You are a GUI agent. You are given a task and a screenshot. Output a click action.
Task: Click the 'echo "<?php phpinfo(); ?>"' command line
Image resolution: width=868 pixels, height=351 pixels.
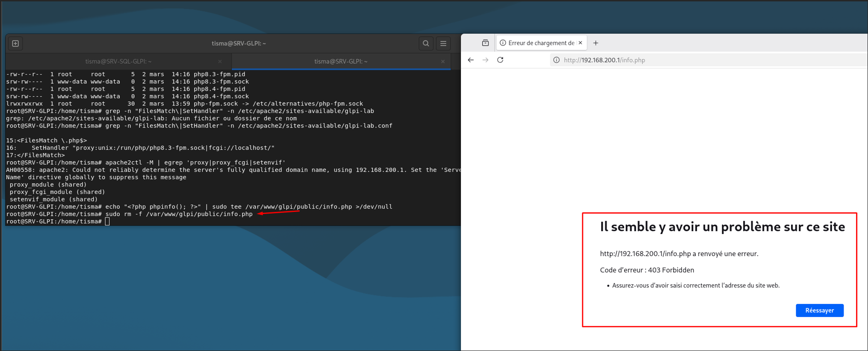click(x=199, y=207)
